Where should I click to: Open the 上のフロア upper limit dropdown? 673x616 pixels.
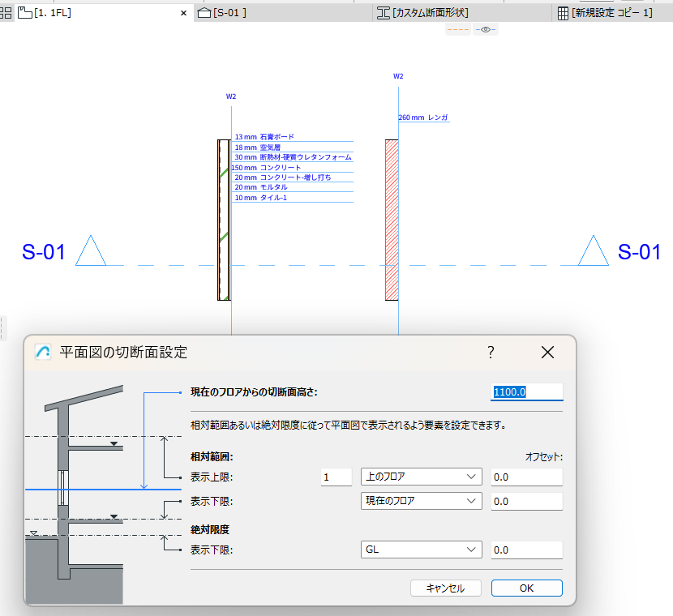coord(422,477)
